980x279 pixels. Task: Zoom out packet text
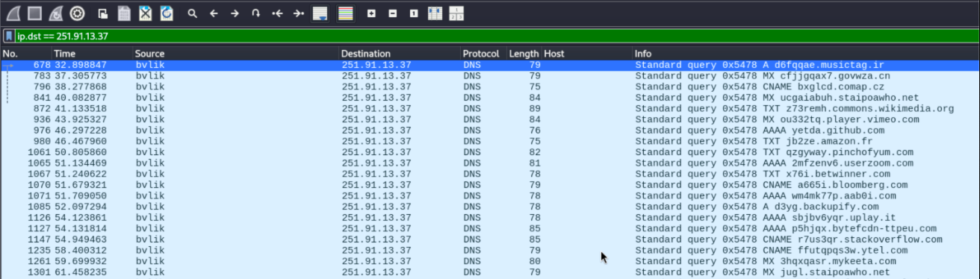click(x=393, y=13)
